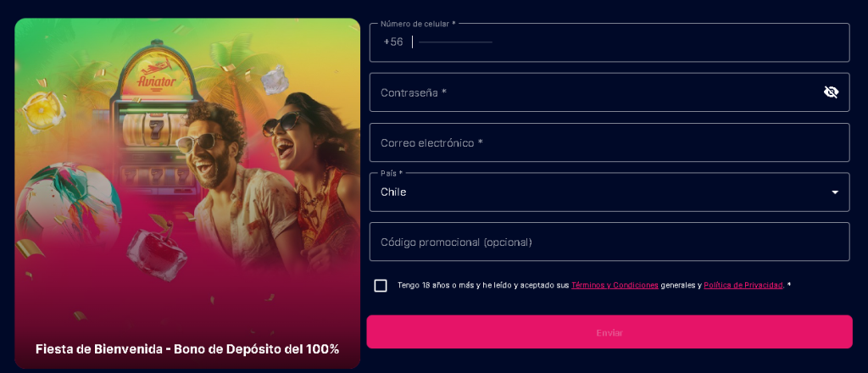Open the Política de Privacidad link
The width and height of the screenshot is (868, 373).
(x=743, y=286)
